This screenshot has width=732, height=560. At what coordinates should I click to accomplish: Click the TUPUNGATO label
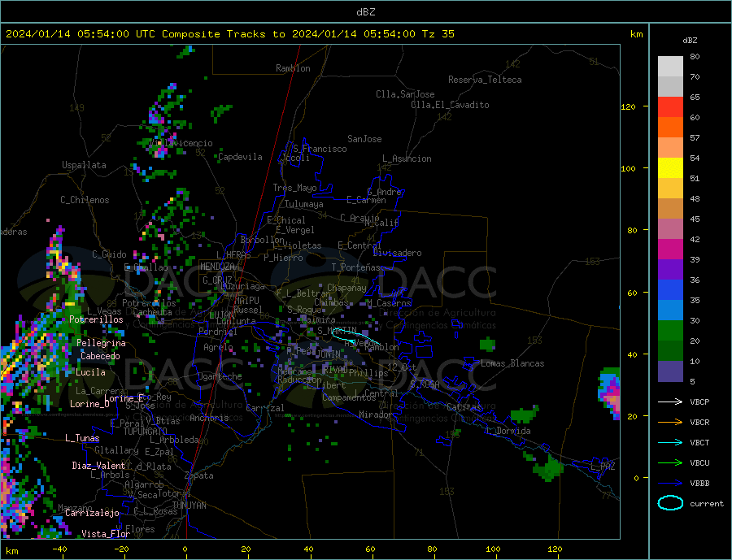(146, 432)
